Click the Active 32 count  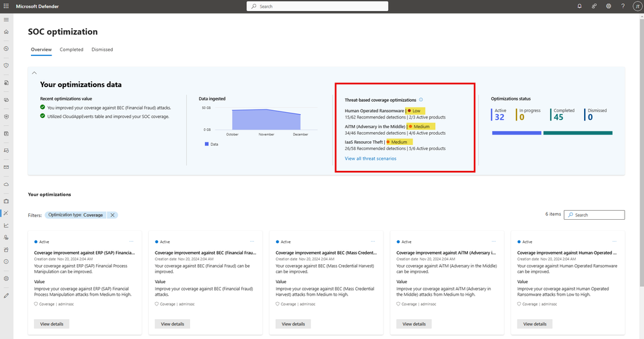coord(500,117)
